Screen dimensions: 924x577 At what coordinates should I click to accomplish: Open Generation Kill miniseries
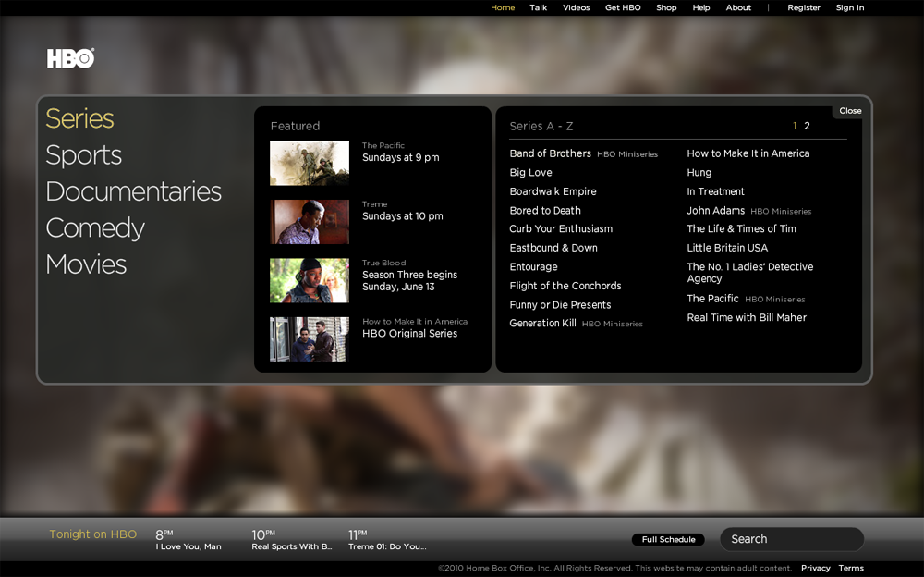point(542,324)
